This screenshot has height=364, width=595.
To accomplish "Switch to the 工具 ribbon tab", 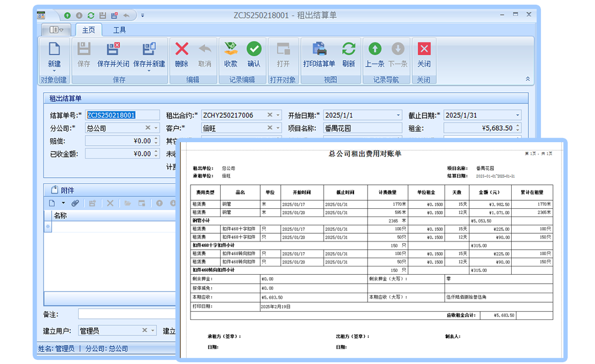I will [x=120, y=30].
